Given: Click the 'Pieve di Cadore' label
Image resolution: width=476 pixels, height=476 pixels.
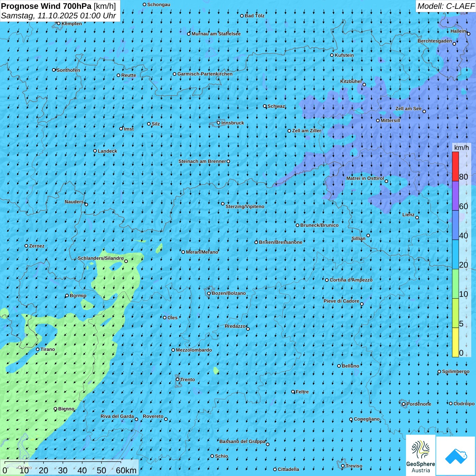Looking at the screenshot, I should point(341,301).
